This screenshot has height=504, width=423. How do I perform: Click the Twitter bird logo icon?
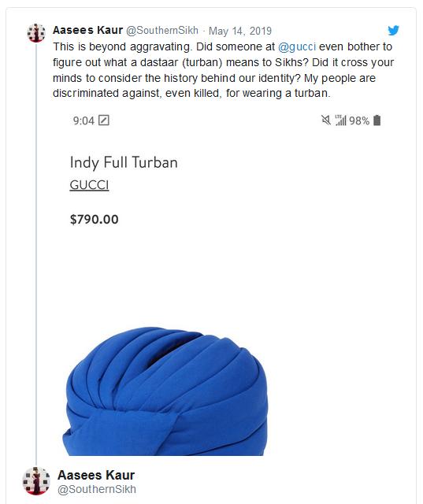[393, 30]
